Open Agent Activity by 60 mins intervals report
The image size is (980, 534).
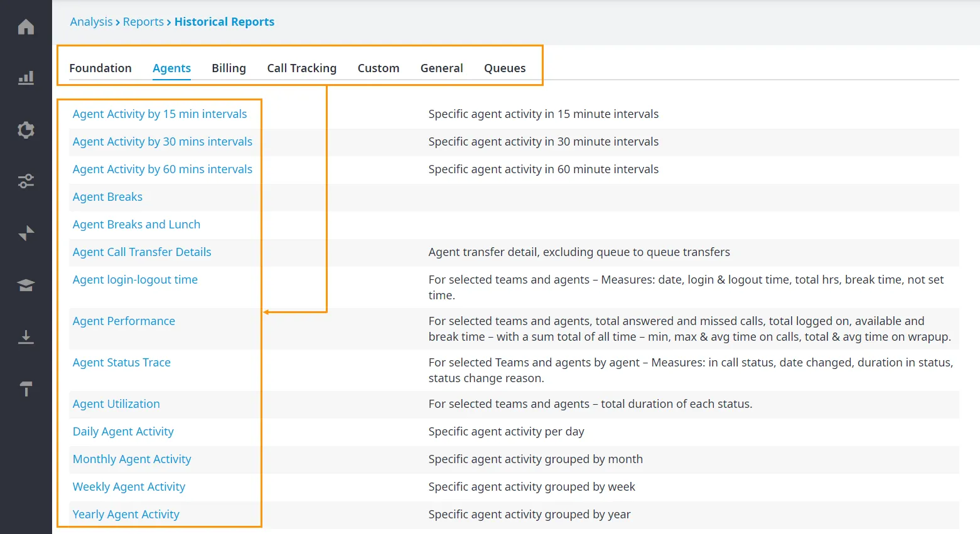pos(163,169)
